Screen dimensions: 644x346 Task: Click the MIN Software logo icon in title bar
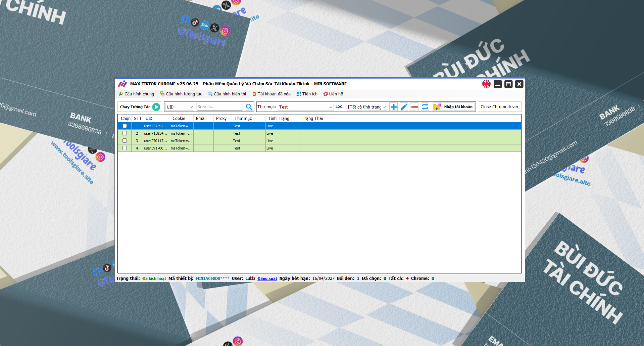tap(122, 84)
